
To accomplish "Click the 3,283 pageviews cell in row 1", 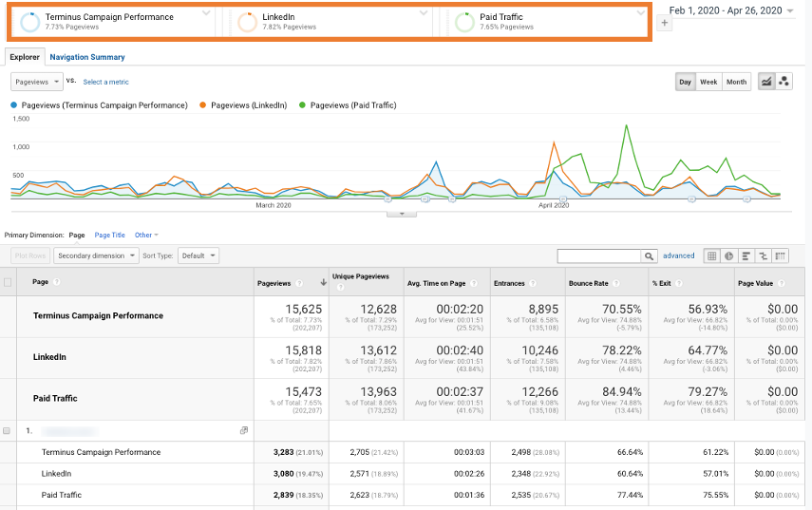I will [283, 452].
